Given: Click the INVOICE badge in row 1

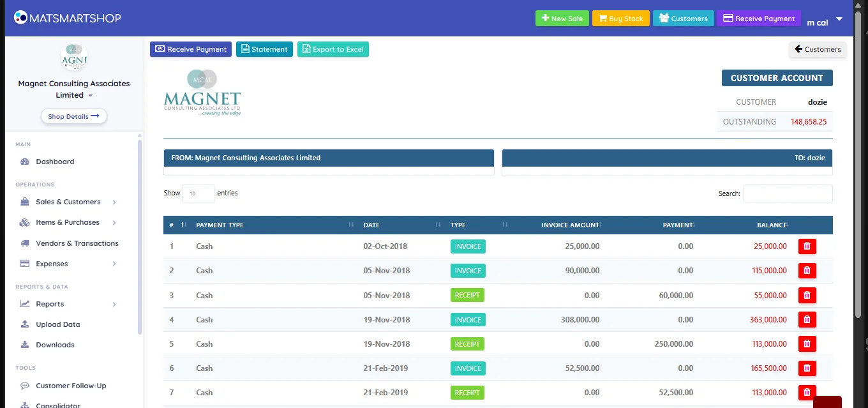Looking at the screenshot, I should tap(468, 246).
